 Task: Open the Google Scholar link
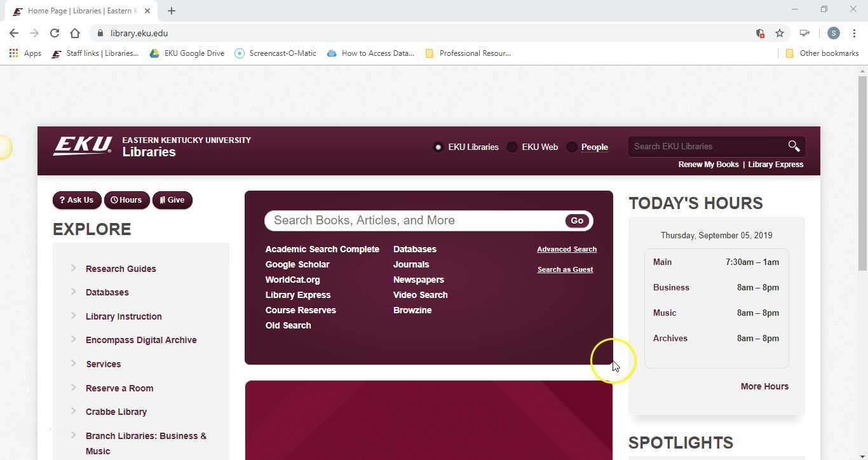(x=297, y=264)
